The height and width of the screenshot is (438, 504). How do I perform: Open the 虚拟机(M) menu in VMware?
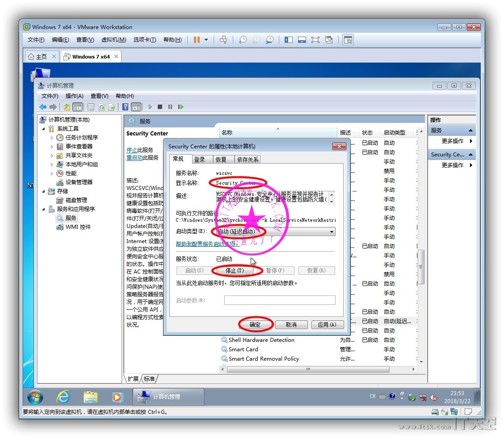(x=113, y=40)
